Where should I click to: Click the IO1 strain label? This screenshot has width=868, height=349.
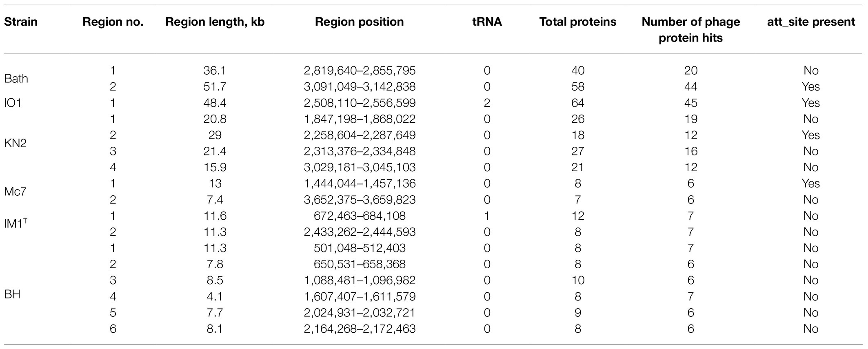pos(12,103)
